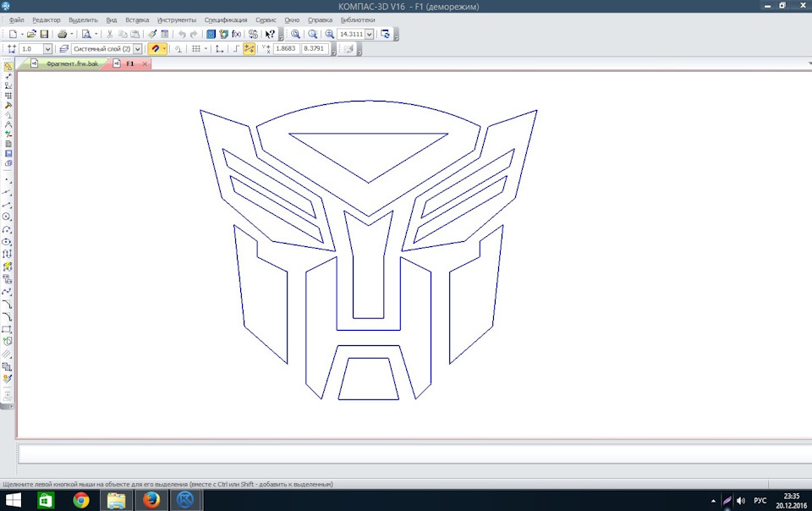Expand the Системный слой (2) layer dropdown
Viewport: 812px width, 511px height.
tap(138, 49)
